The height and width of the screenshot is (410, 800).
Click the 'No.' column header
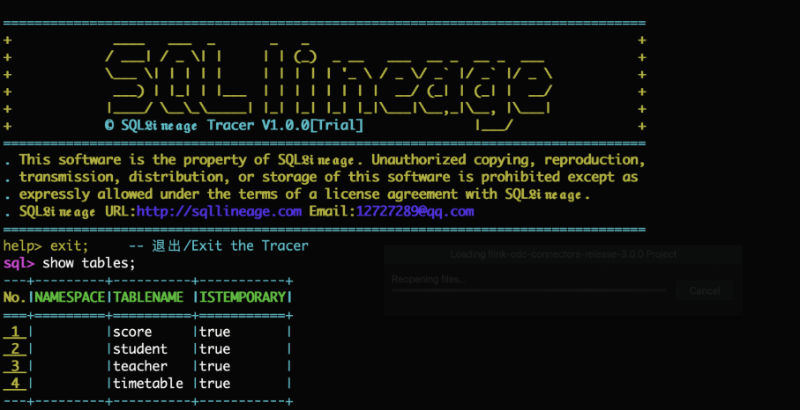coord(15,297)
